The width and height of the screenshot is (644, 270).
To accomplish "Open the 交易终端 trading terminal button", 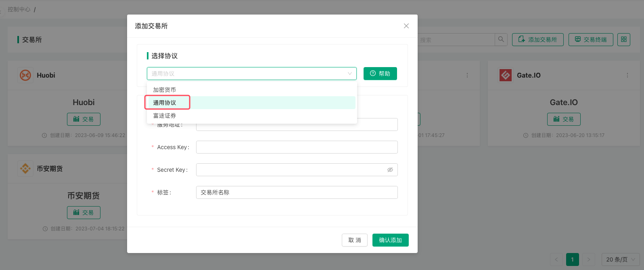I will (x=591, y=40).
